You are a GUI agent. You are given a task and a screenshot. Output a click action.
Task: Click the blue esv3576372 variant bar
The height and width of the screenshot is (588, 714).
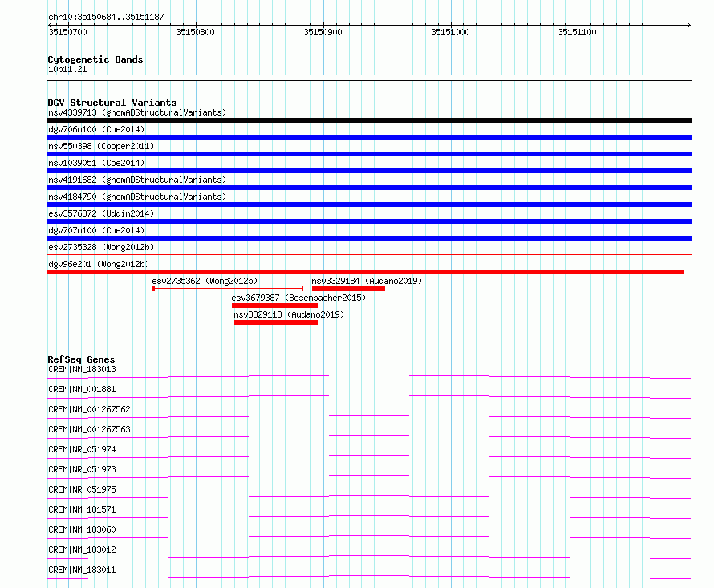pyautogui.click(x=369, y=221)
